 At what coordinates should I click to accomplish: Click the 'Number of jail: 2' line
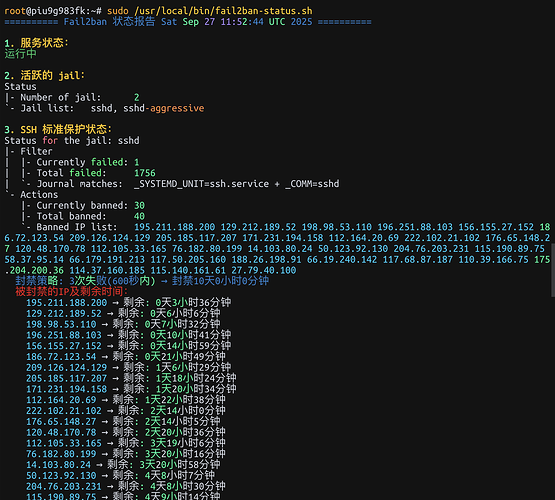click(72, 97)
